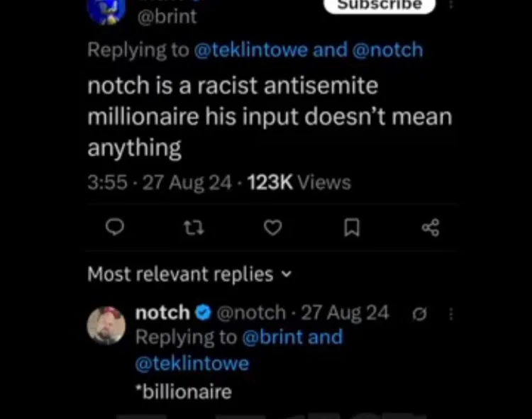This screenshot has height=419, width=532.
Task: Expand the Most relevant replies dropdown
Action: [x=189, y=274]
